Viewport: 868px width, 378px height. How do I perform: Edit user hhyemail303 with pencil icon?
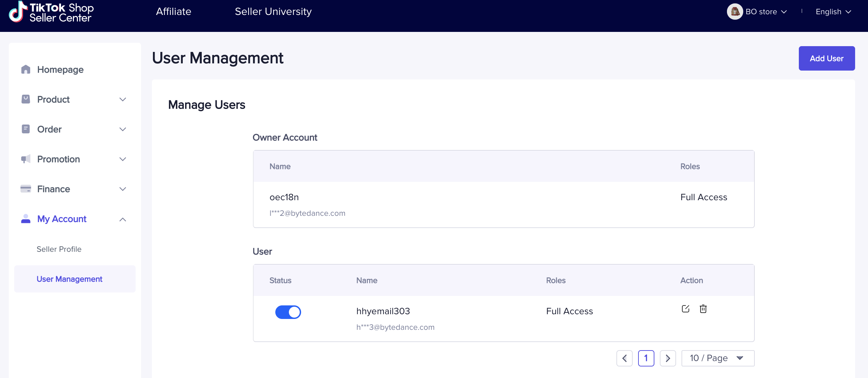[x=685, y=309]
